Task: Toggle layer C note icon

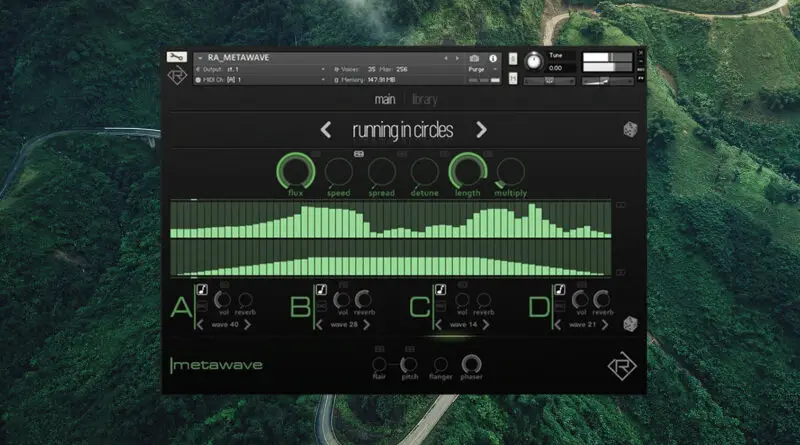Action: pyautogui.click(x=440, y=289)
